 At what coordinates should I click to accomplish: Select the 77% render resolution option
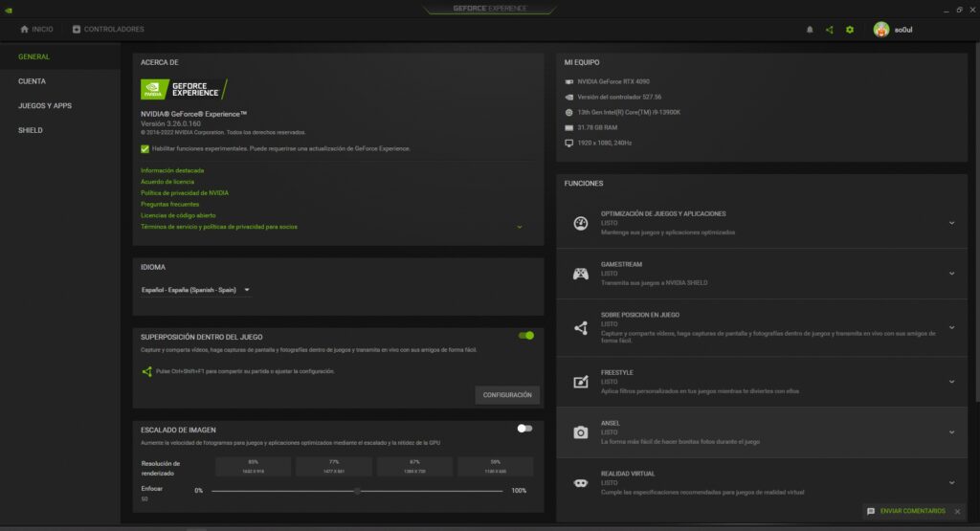[334, 466]
